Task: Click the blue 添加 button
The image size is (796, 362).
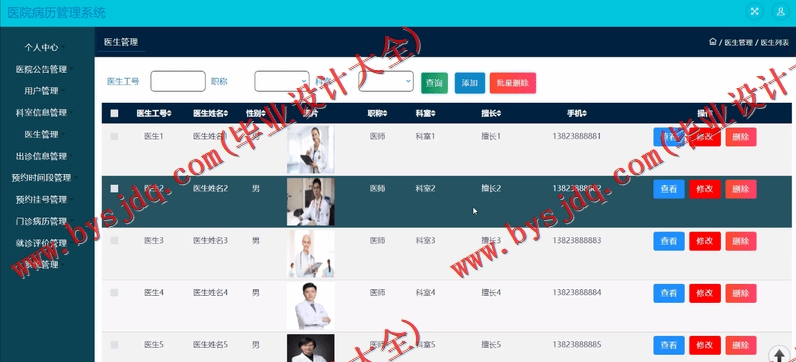Action: (x=470, y=83)
